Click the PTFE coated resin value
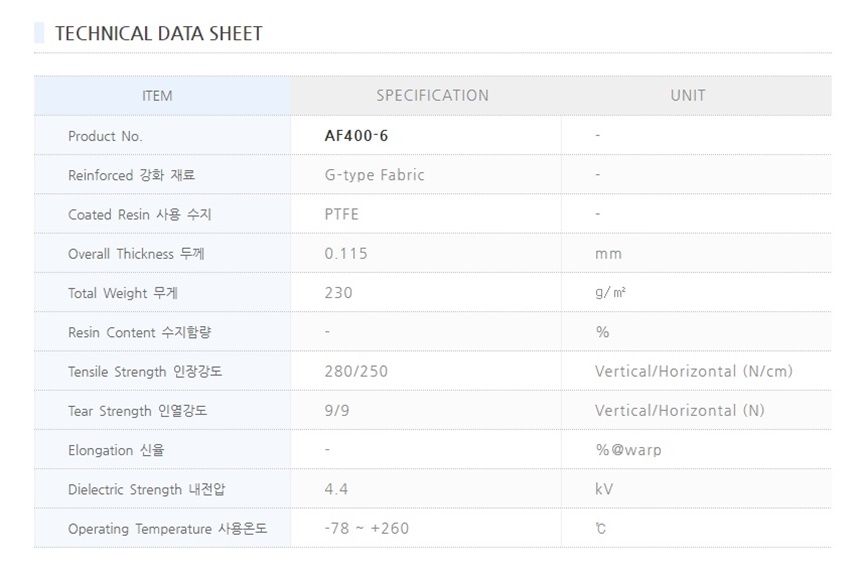 (341, 214)
